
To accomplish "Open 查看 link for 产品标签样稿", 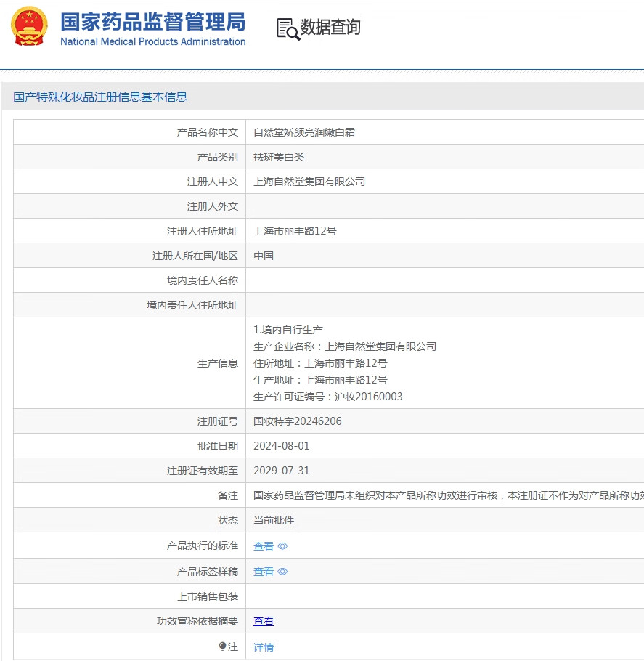I will [x=264, y=571].
